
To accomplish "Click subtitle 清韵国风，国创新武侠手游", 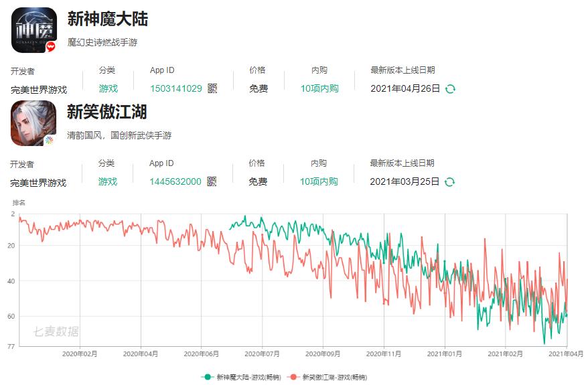I will (119, 135).
